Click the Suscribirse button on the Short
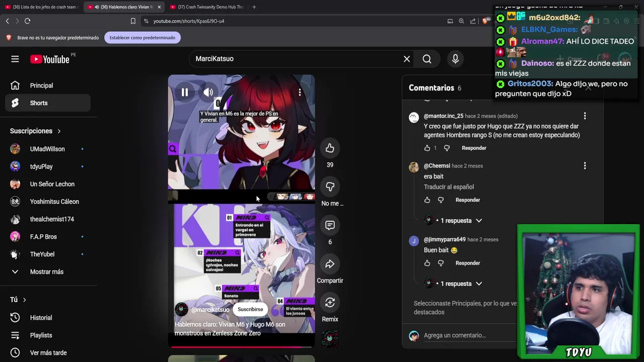Viewport: 644px width, 362px height. coord(250,309)
